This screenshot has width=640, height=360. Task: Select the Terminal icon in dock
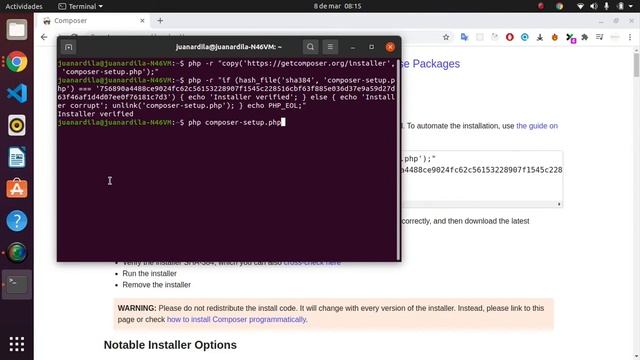coord(17,284)
